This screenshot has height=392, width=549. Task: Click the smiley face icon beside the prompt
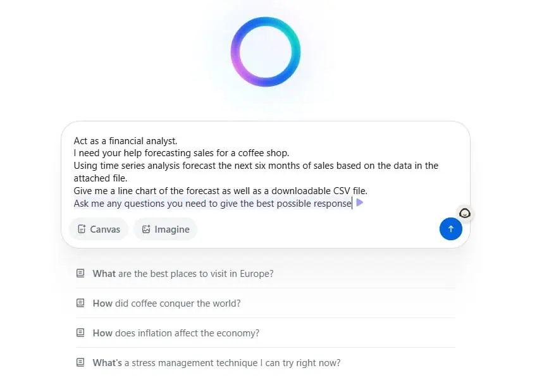click(465, 214)
